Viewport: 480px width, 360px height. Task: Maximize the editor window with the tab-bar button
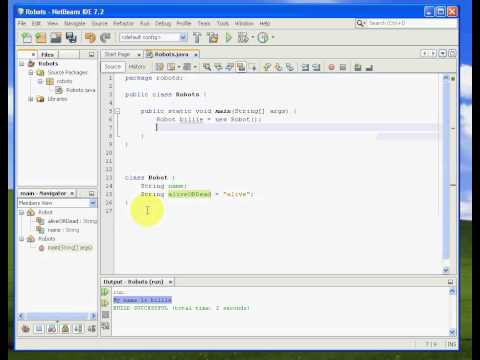452,53
